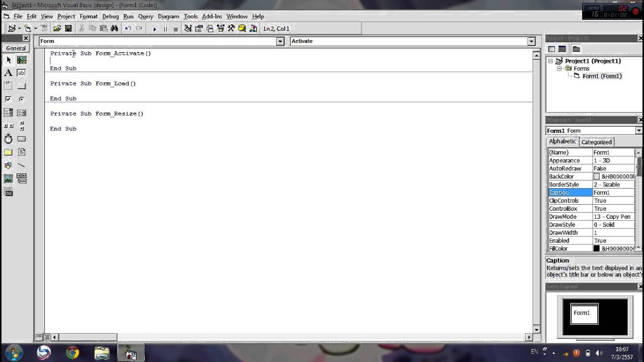Select the Pointer tool in the toolbox

(x=9, y=60)
